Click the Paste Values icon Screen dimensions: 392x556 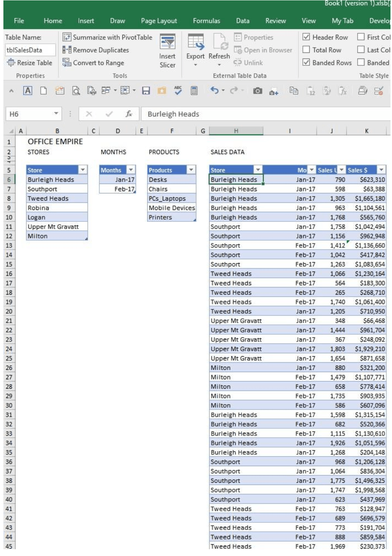coord(310,91)
